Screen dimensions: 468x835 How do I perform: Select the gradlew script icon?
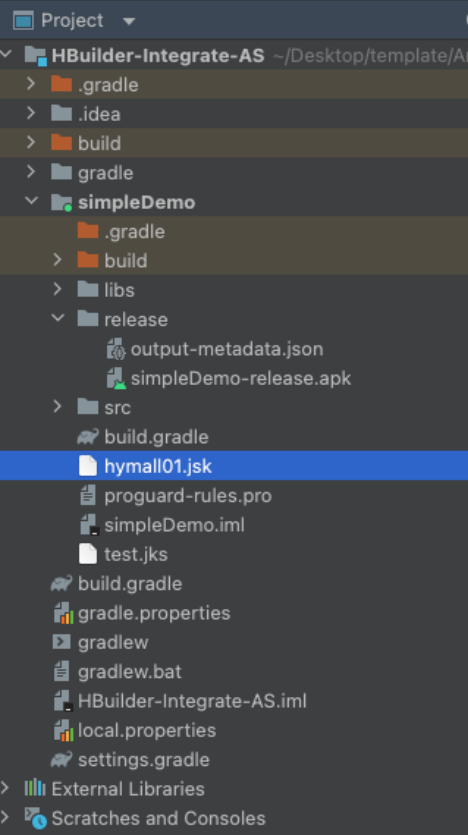pyautogui.click(x=61, y=642)
